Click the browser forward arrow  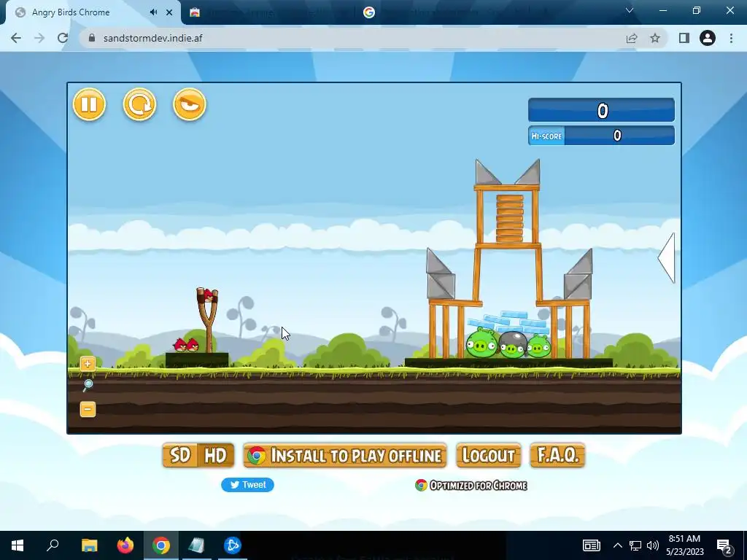(x=39, y=38)
